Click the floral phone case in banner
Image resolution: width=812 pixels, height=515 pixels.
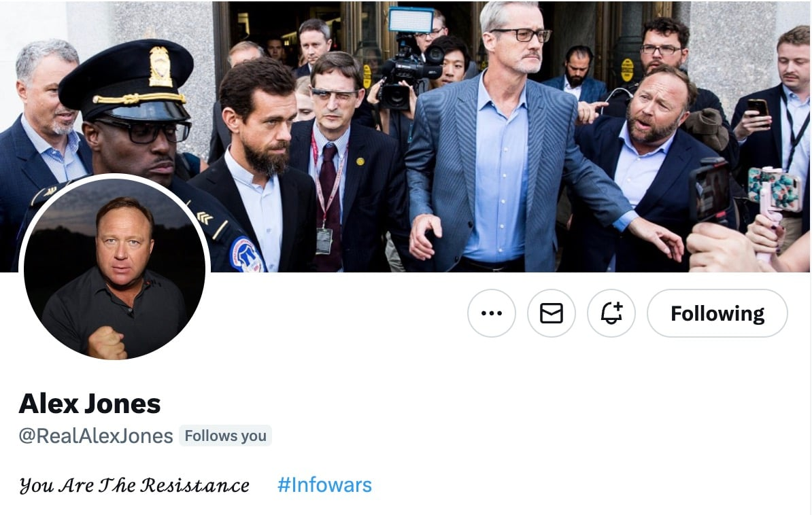pyautogui.click(x=775, y=190)
